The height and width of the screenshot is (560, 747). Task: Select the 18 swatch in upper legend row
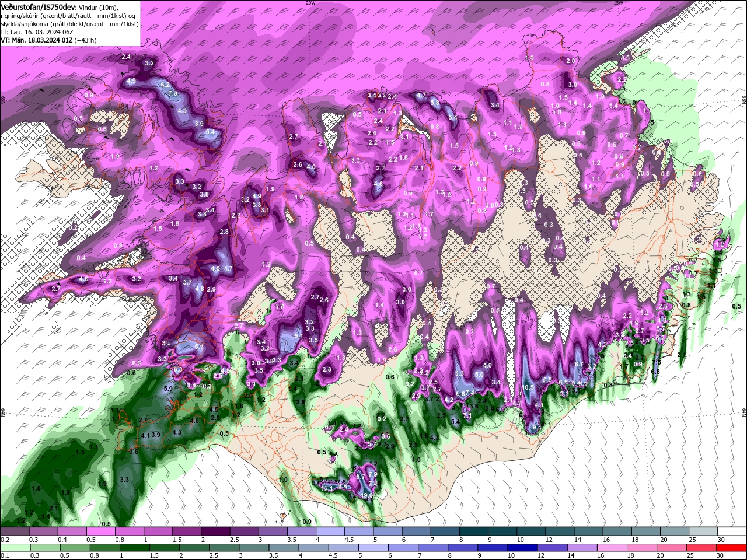[x=646, y=531]
